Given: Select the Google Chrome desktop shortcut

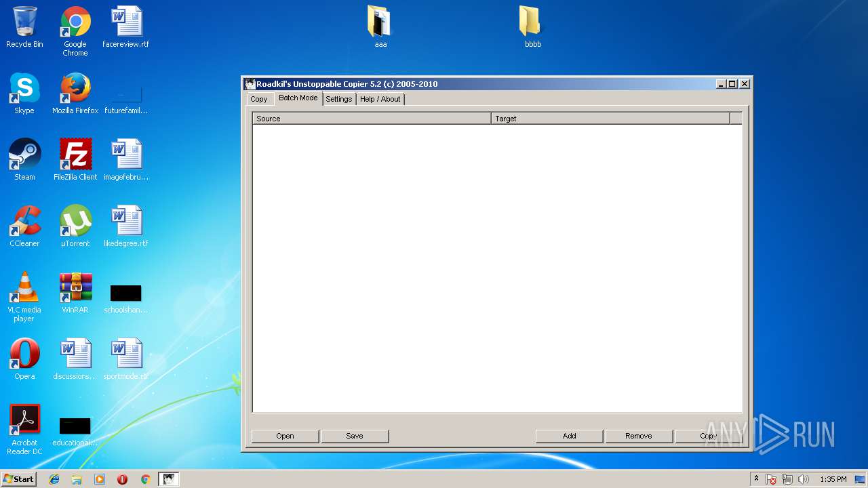Looking at the screenshot, I should point(75,31).
